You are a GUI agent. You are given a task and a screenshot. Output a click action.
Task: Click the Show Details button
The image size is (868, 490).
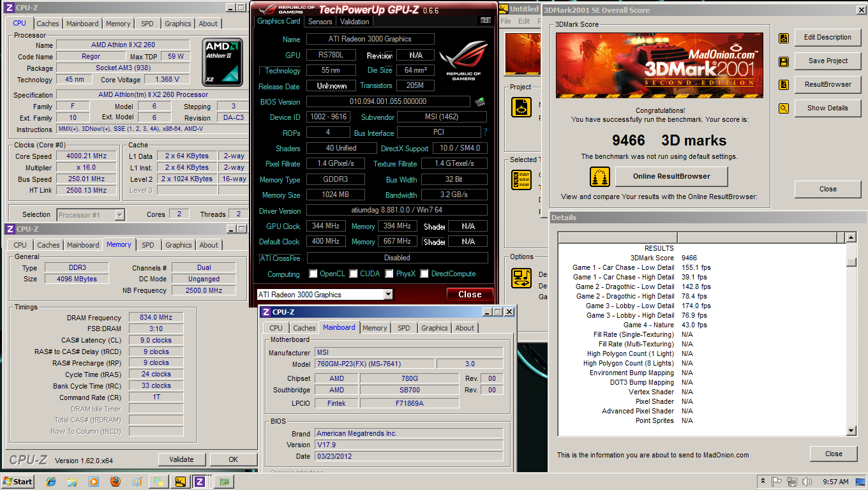[x=828, y=108]
